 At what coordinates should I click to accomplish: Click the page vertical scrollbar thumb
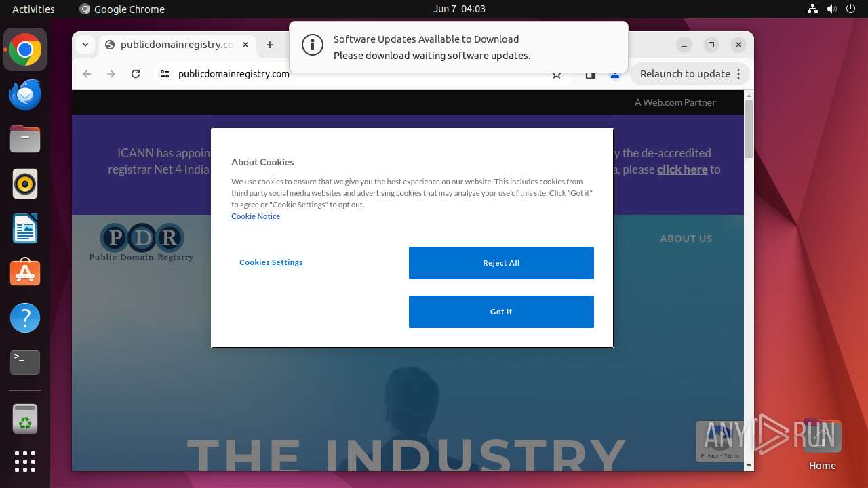(749, 129)
